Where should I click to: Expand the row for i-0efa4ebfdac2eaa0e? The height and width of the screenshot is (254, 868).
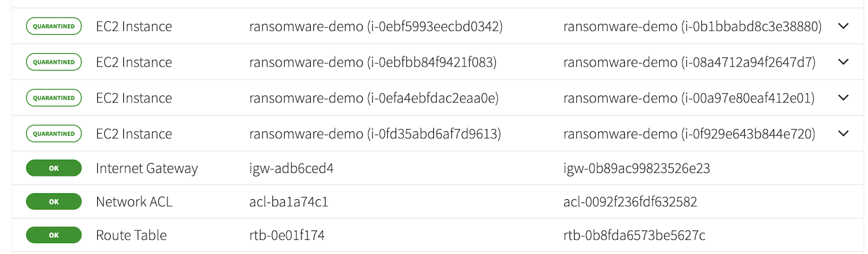843,98
